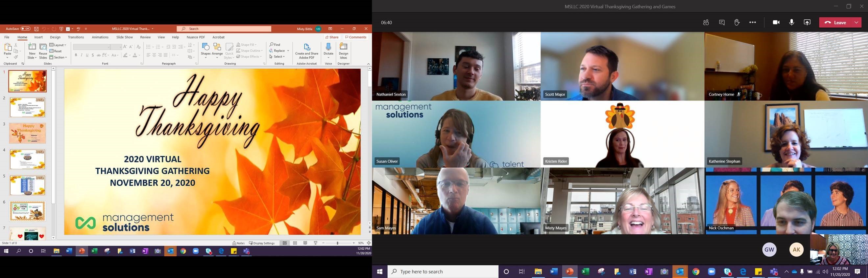Click the PowerPoint Search box
The height and width of the screenshot is (278, 868).
(x=224, y=29)
